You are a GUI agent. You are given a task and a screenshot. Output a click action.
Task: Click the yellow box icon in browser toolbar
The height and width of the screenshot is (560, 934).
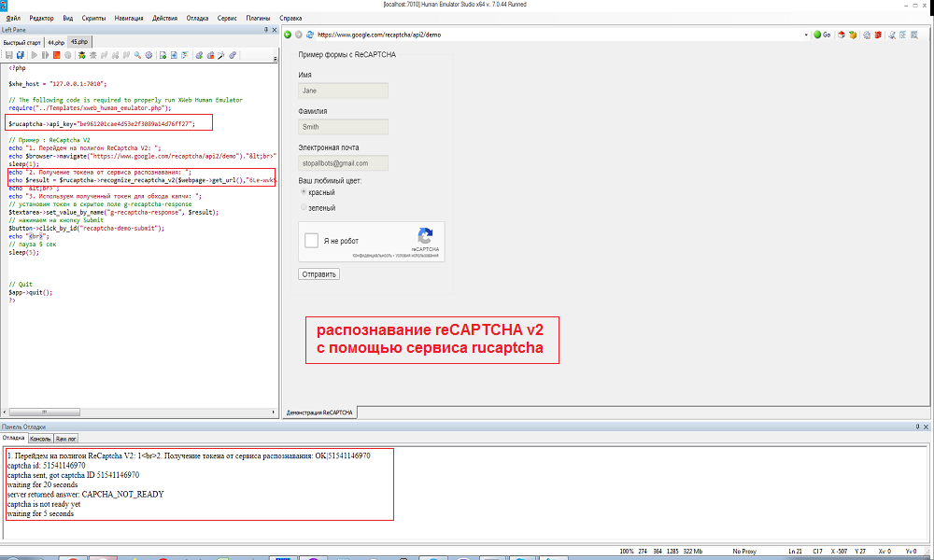click(x=853, y=35)
